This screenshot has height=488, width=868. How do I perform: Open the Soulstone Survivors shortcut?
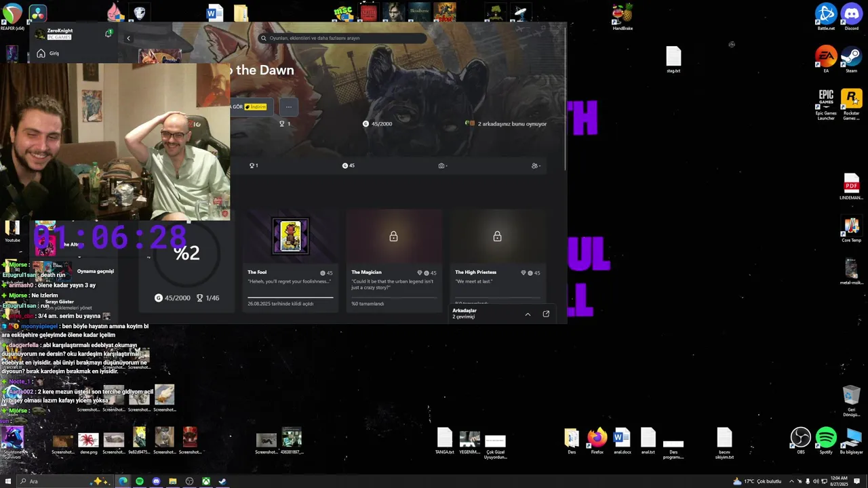tap(13, 442)
